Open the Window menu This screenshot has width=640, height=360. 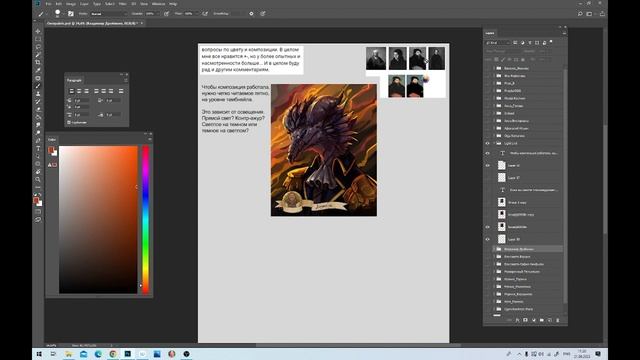(158, 4)
